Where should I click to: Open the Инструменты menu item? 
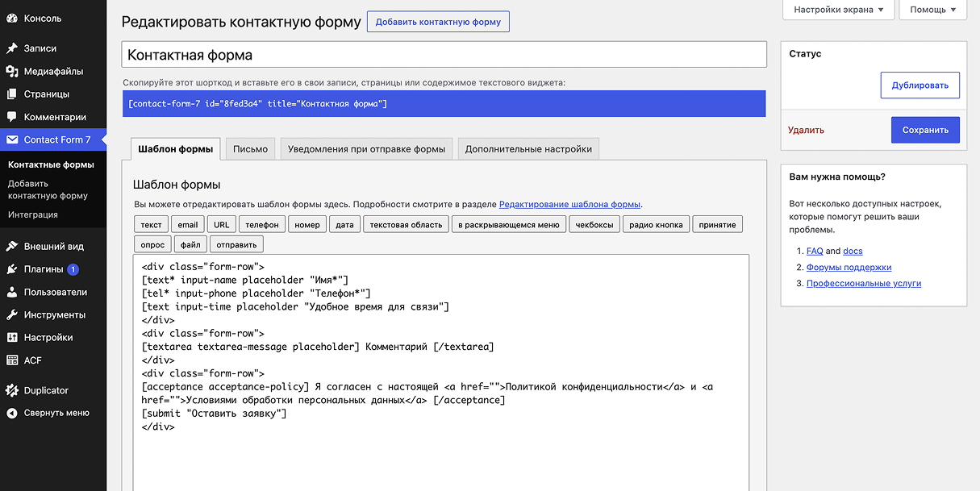tap(53, 314)
